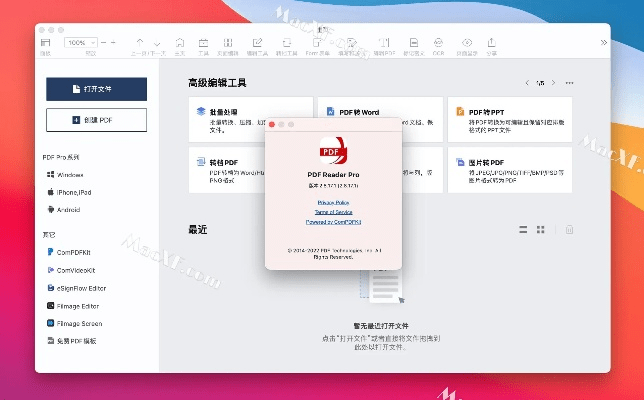644x400 pixels.
Task: Open the ComVideoKit sidebar item
Action: click(x=71, y=270)
